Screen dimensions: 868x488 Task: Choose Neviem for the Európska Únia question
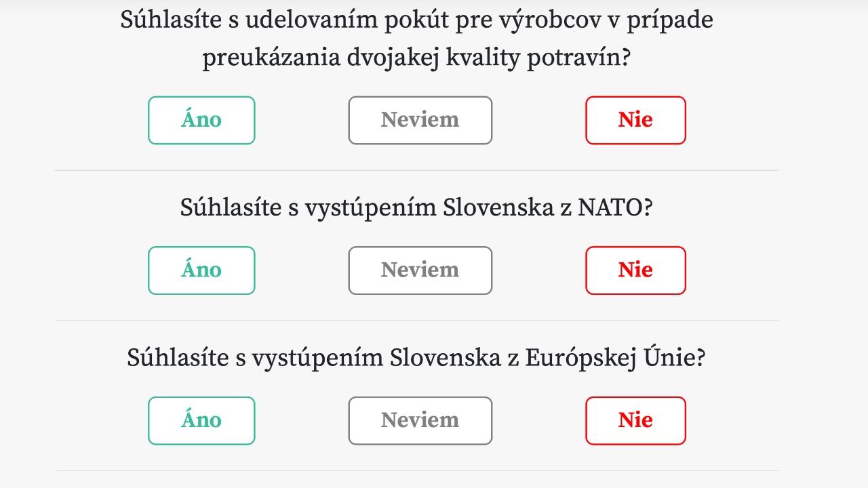coord(420,420)
